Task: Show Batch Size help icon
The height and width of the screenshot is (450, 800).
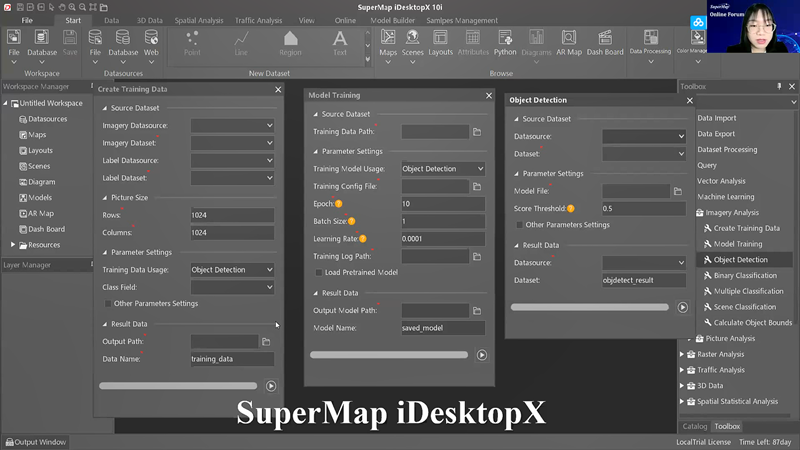Action: tap(352, 221)
